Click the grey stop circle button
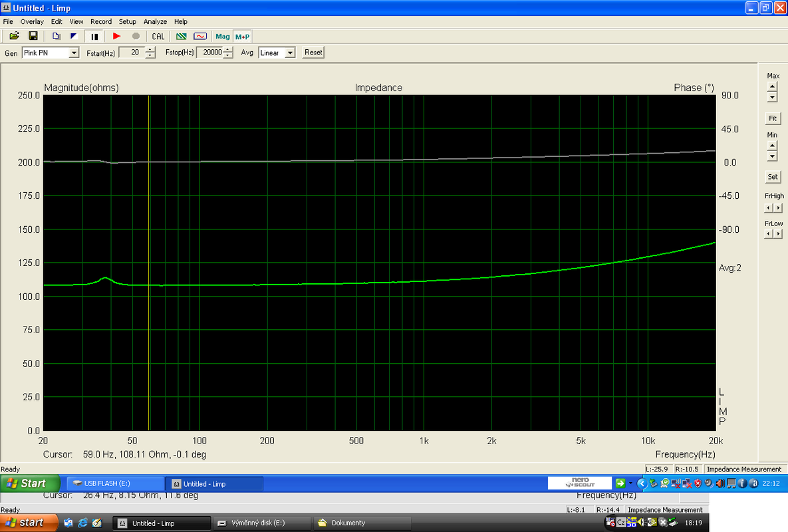Viewport: 788px width, 532px height. coord(136,36)
